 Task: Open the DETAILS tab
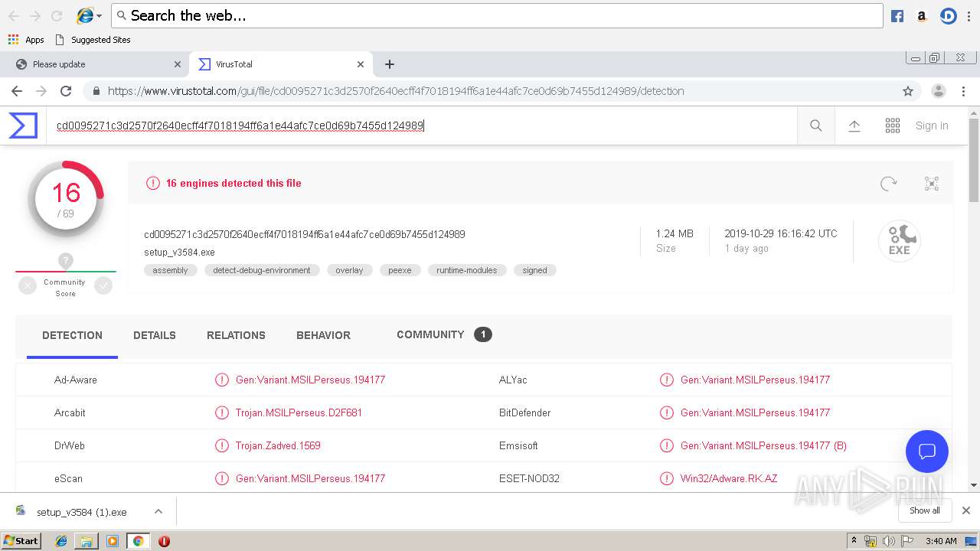(155, 335)
